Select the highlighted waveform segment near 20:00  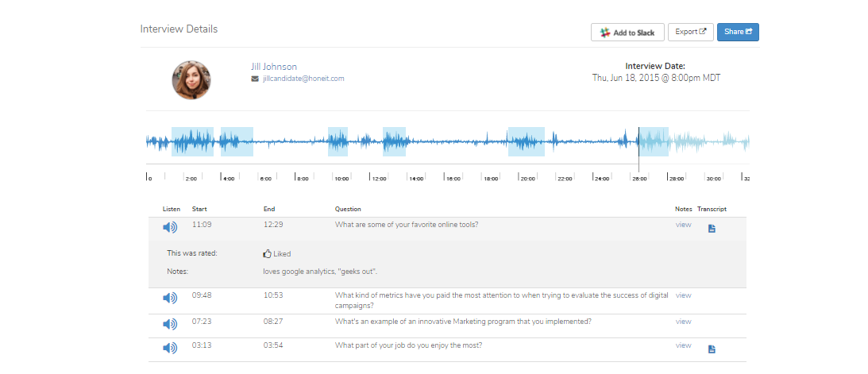pos(526,142)
